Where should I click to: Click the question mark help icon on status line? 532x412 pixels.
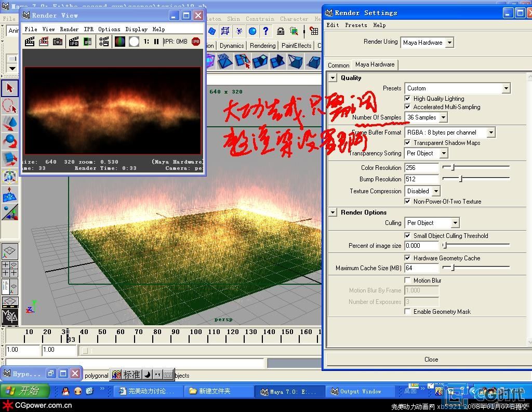coord(265,31)
